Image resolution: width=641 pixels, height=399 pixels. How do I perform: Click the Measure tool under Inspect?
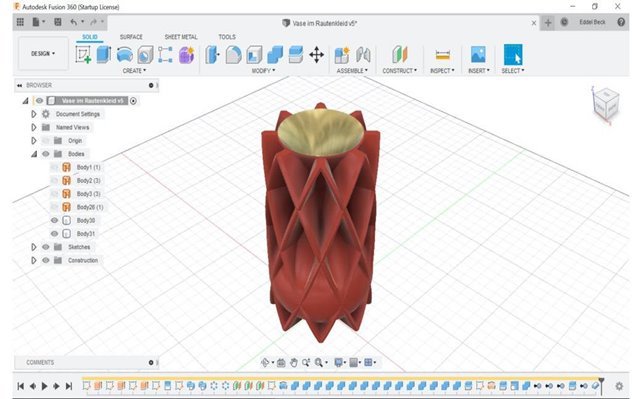(x=442, y=55)
